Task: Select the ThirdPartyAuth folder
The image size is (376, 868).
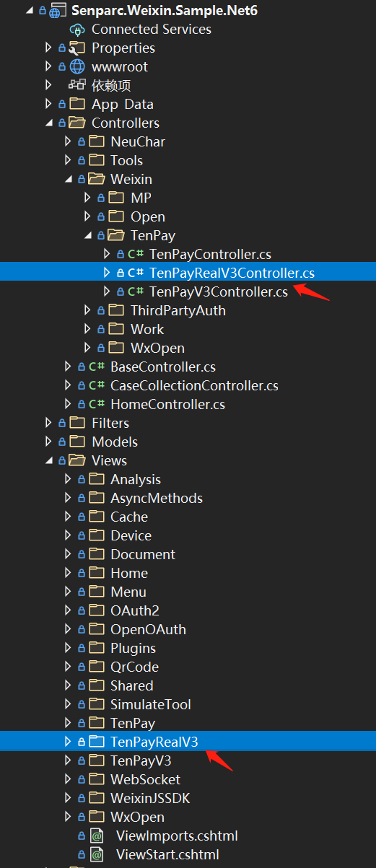Action: point(178,311)
